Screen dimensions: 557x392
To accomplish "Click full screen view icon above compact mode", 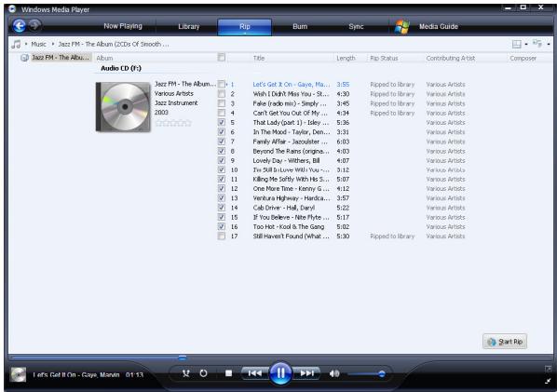I will coord(548,369).
